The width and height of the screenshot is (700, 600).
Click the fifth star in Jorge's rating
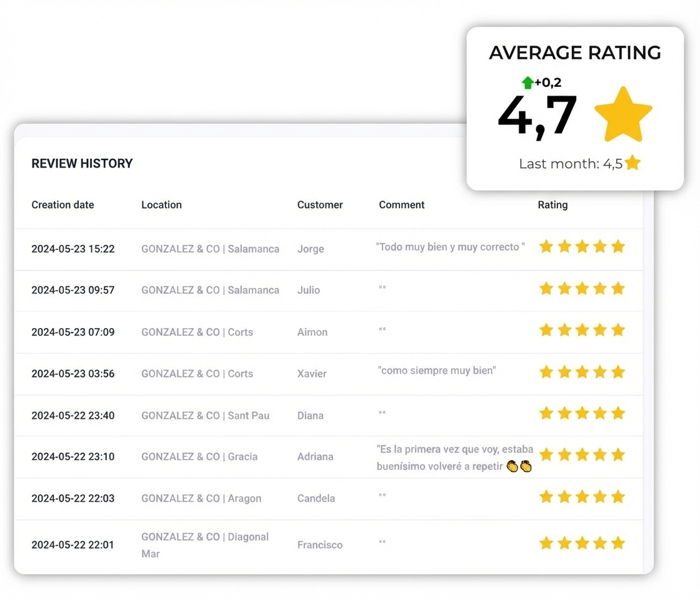tap(618, 247)
